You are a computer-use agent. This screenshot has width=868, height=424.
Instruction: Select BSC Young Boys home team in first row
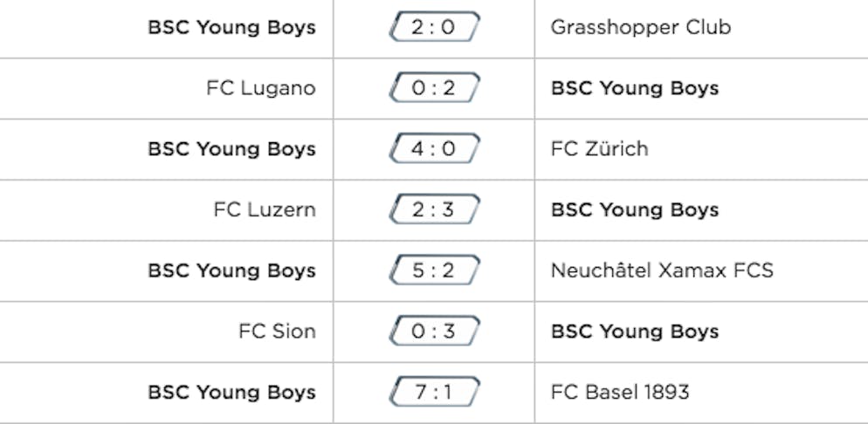232,28
